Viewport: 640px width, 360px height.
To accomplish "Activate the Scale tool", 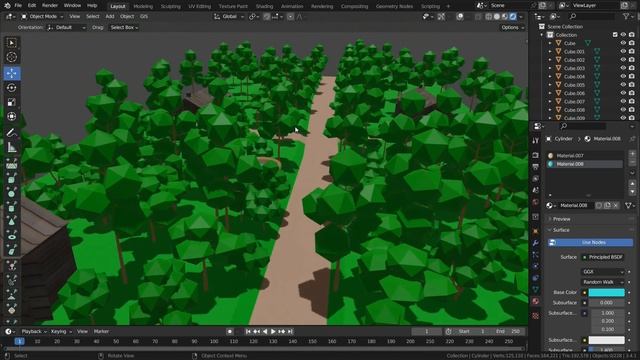I will [11, 102].
